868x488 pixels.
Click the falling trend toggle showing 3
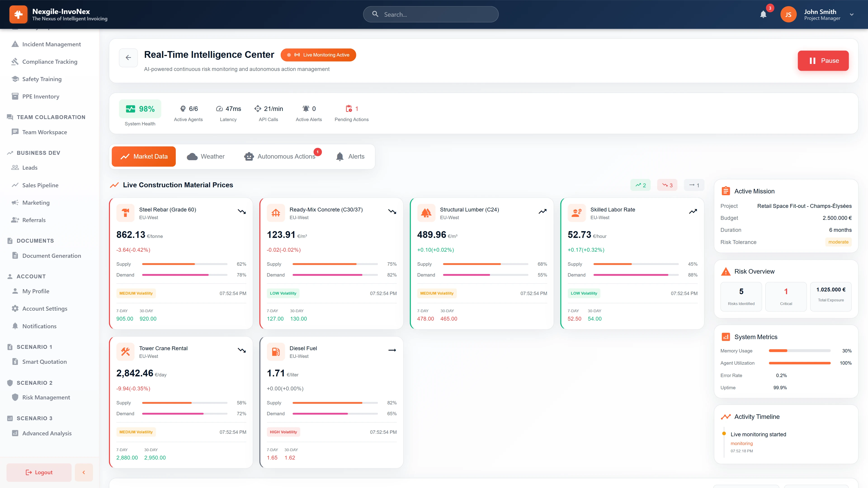click(667, 185)
